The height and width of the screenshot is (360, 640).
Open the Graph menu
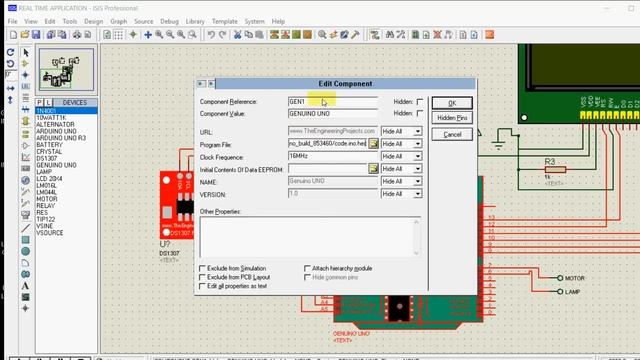118,21
